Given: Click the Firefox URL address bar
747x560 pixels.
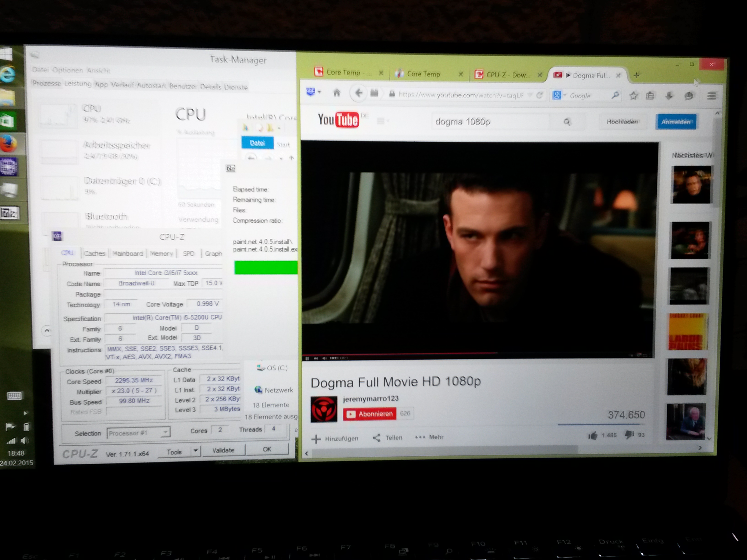Looking at the screenshot, I should click(461, 95).
